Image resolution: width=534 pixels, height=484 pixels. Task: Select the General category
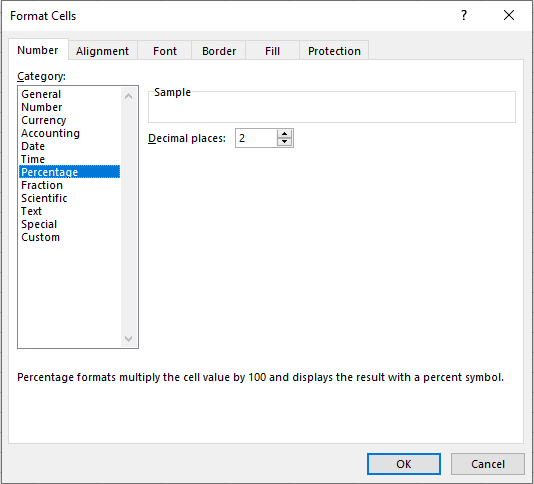click(41, 94)
